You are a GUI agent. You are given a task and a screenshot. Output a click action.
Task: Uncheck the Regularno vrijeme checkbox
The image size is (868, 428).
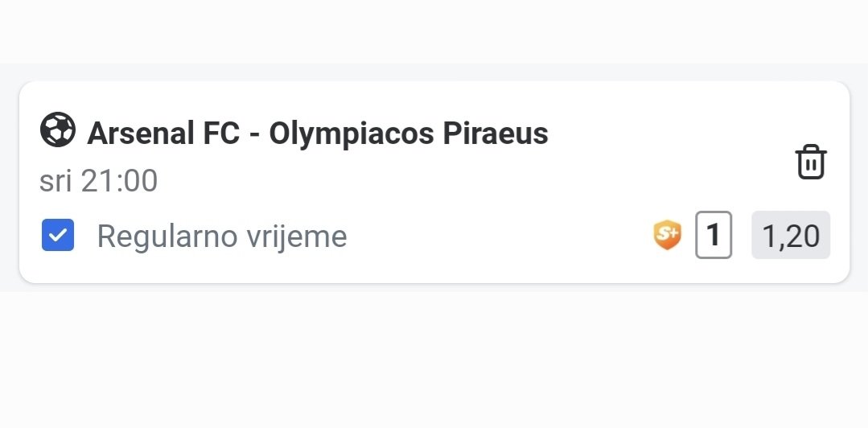(x=58, y=235)
